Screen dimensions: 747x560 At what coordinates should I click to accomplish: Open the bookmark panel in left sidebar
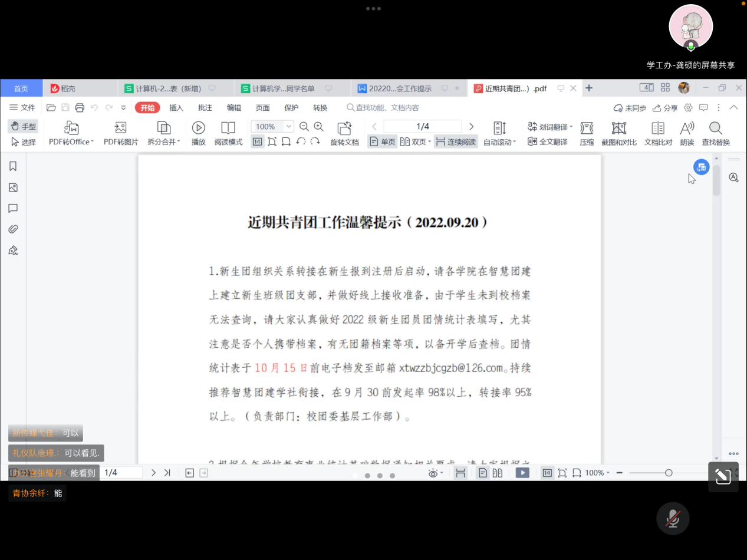pyautogui.click(x=13, y=167)
